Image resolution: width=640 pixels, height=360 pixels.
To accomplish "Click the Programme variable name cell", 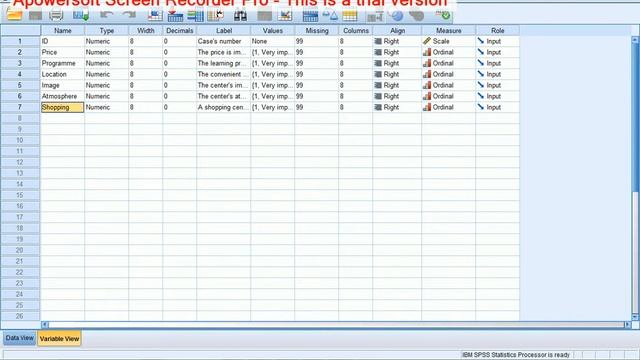I will tap(62, 63).
